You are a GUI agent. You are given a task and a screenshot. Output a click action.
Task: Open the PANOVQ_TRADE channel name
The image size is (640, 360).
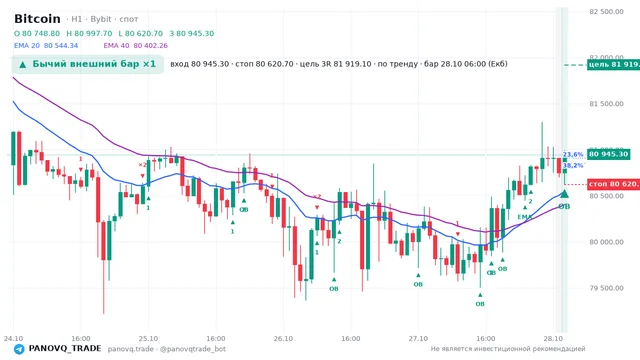(x=64, y=349)
